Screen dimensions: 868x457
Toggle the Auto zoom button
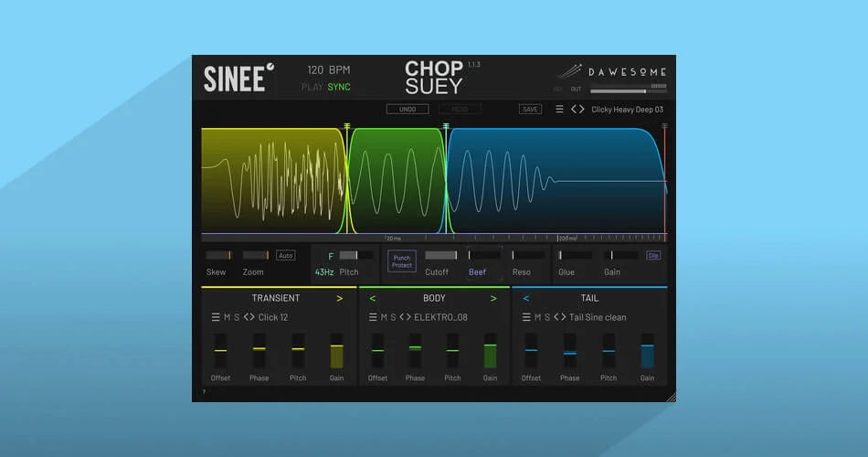coord(286,255)
